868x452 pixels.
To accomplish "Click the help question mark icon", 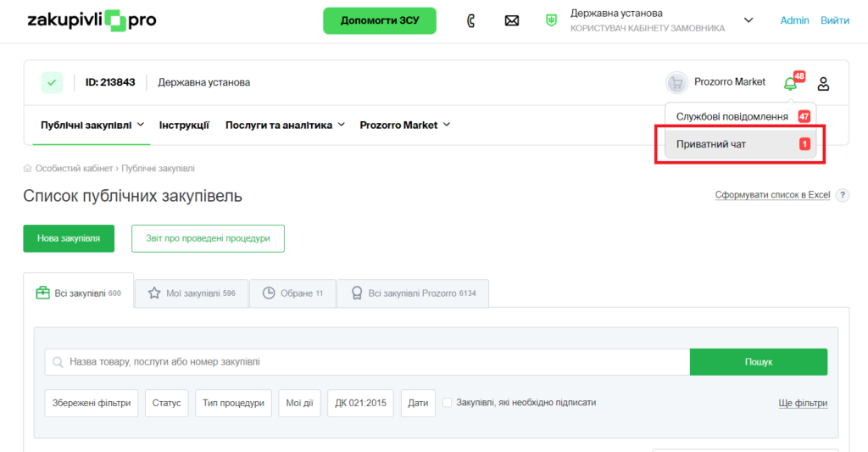I will tap(842, 195).
